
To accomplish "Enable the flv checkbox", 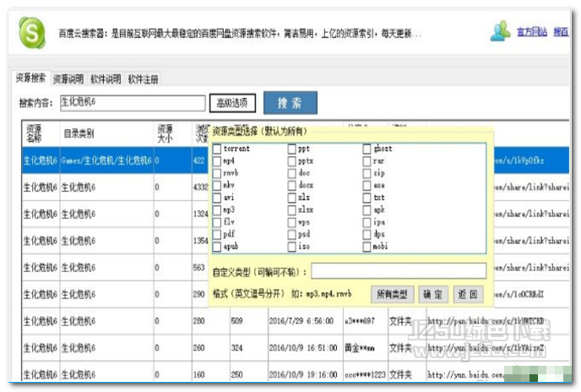I will (x=217, y=222).
